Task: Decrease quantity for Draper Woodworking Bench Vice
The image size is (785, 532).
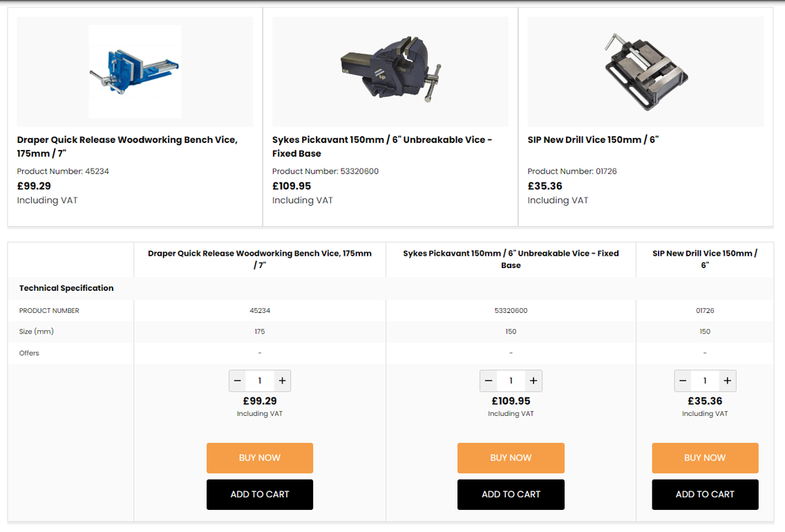Action: coord(237,381)
